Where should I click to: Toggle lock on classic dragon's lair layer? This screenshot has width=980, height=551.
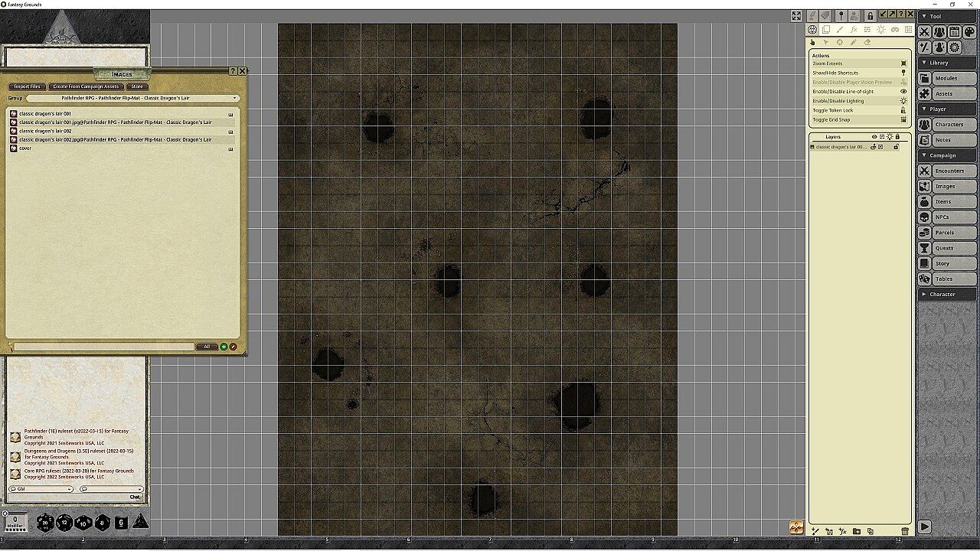(896, 147)
